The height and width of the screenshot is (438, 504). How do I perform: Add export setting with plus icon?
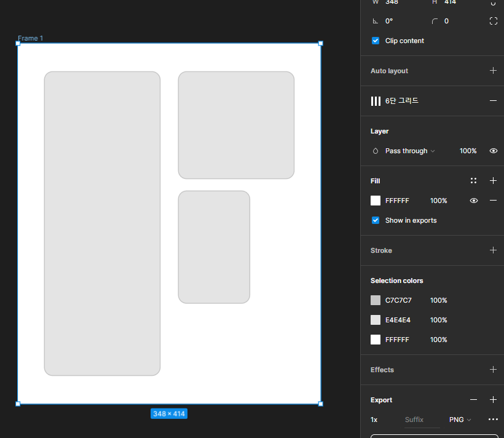click(x=493, y=400)
